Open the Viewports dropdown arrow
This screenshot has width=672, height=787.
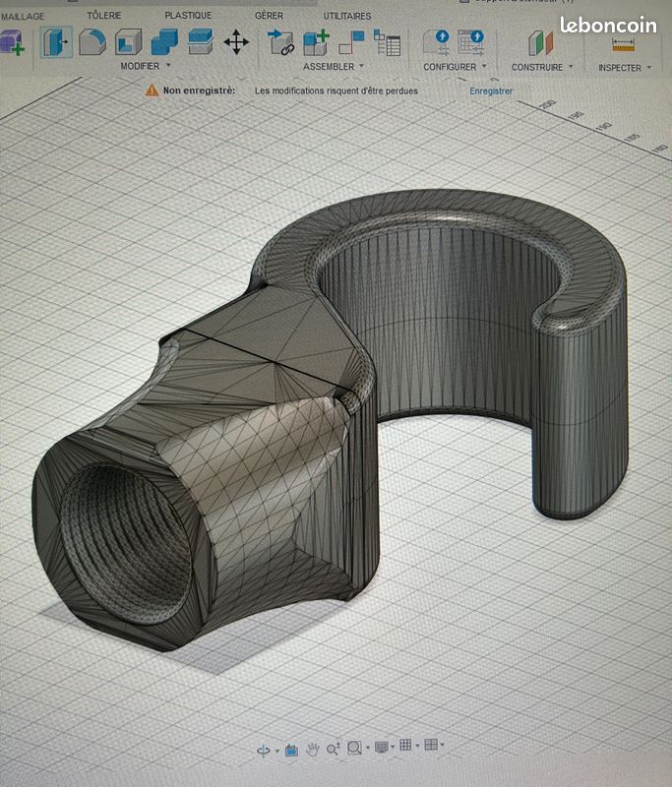click(442, 745)
